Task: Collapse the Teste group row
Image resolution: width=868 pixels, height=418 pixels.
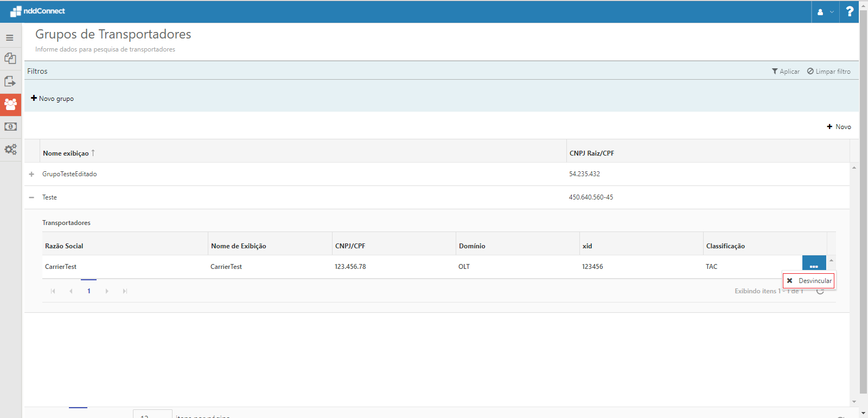Action: (x=31, y=197)
